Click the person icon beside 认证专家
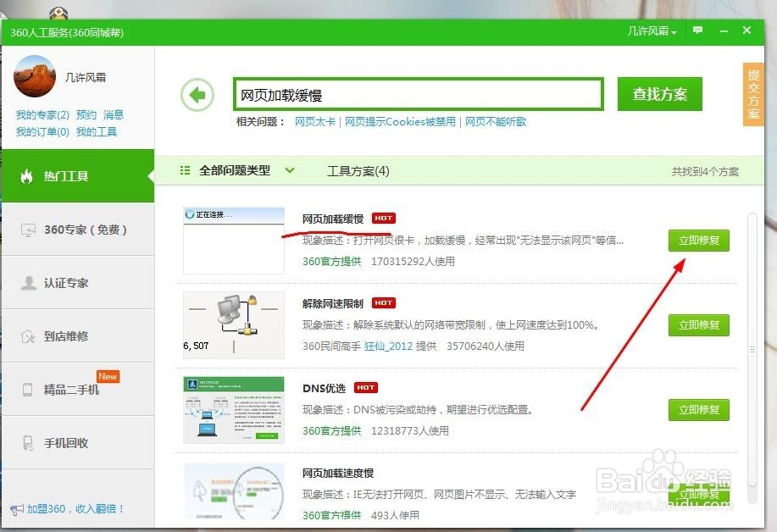 tap(29, 283)
